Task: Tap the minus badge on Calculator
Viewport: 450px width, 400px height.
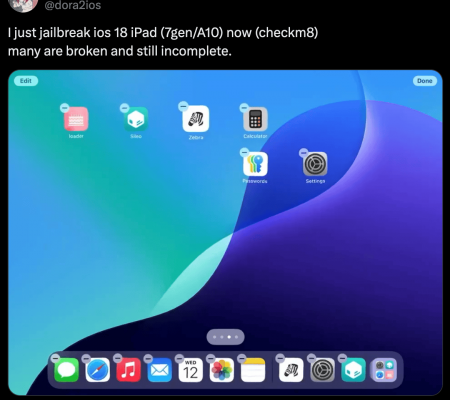Action: pos(244,108)
